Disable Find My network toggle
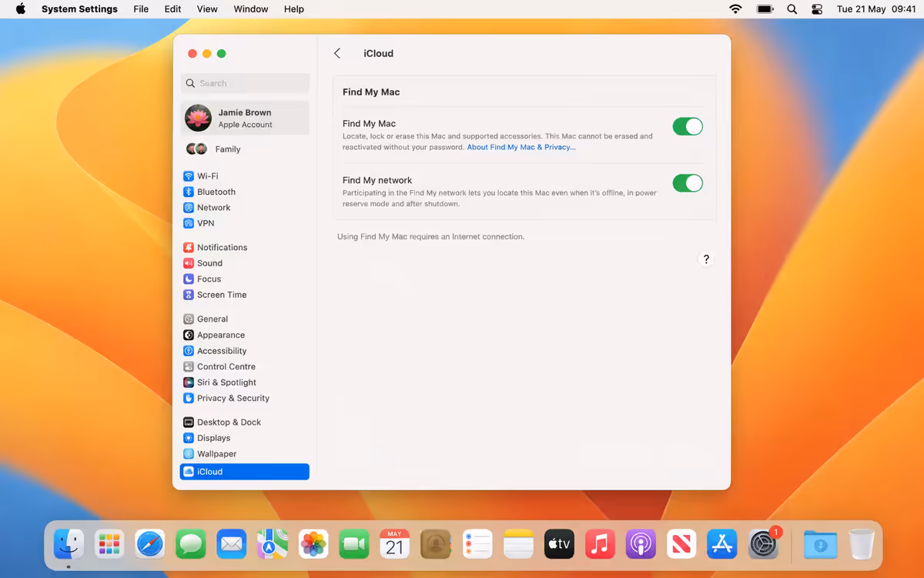The image size is (924, 578). (x=688, y=183)
